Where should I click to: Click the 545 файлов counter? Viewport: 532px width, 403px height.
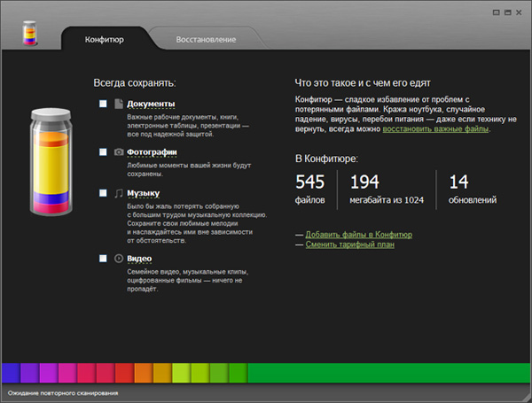pos(310,190)
